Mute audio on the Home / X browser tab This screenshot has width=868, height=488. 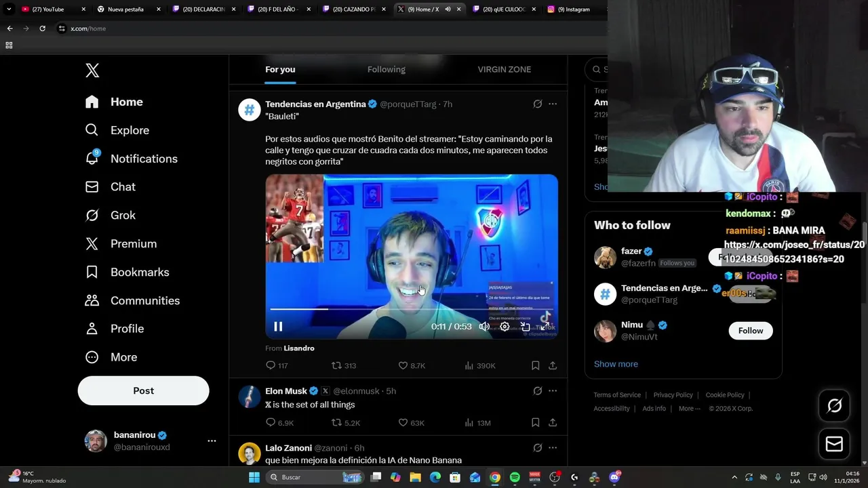[448, 9]
